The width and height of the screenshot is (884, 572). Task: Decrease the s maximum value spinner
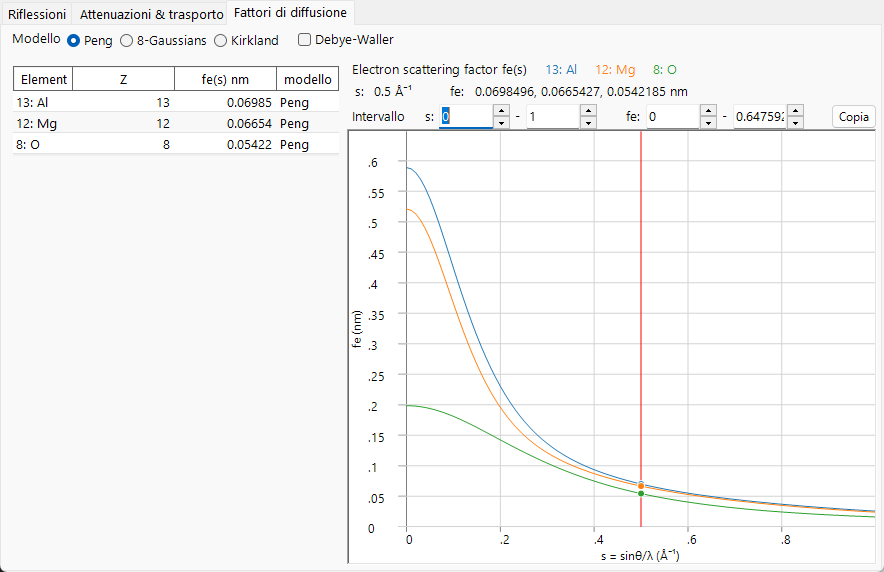click(588, 122)
